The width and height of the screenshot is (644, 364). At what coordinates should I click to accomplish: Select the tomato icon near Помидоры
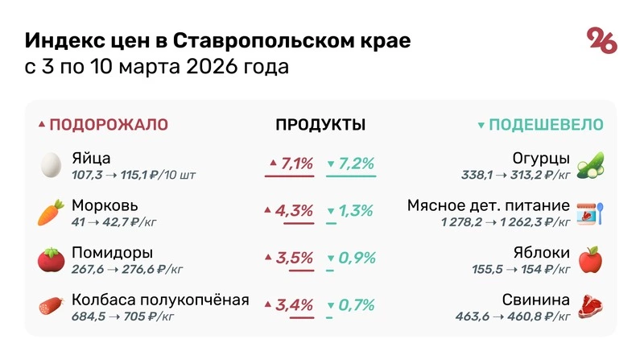[51, 259]
